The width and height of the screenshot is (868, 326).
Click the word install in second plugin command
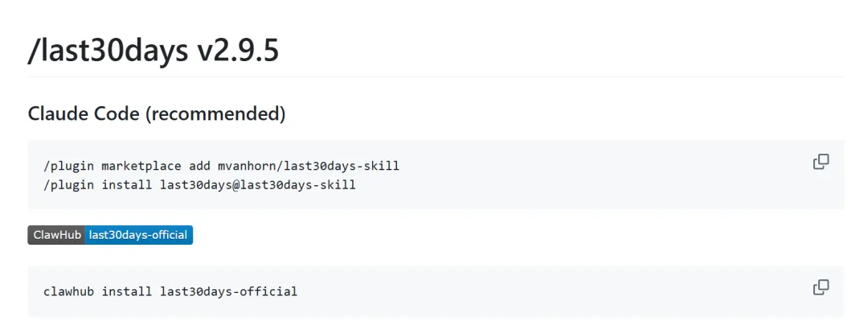[127, 184]
